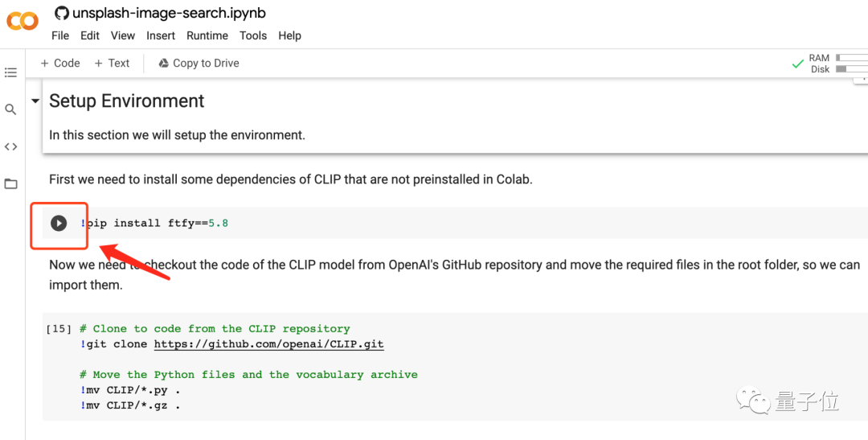Open the CLIP GitHub repository link

click(268, 344)
